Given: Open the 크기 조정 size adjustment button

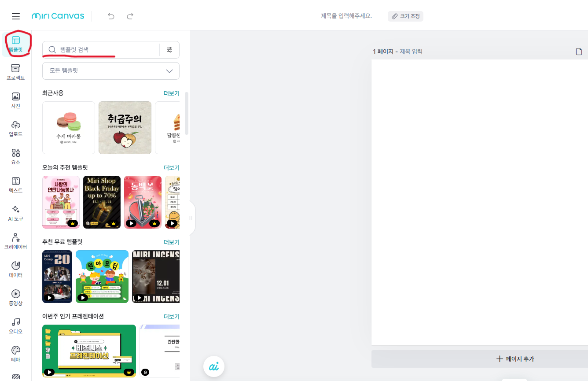Looking at the screenshot, I should click(405, 16).
